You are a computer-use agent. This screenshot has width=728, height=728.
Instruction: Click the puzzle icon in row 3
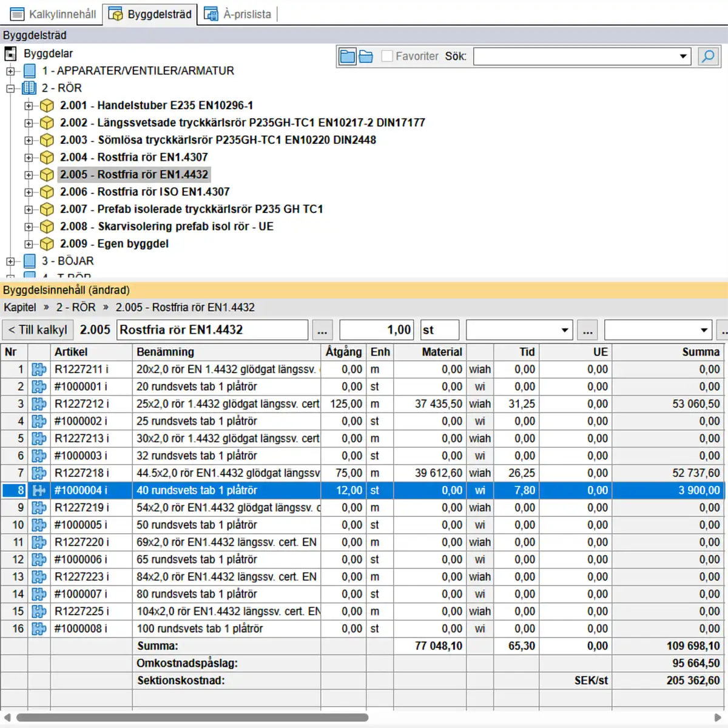(39, 404)
